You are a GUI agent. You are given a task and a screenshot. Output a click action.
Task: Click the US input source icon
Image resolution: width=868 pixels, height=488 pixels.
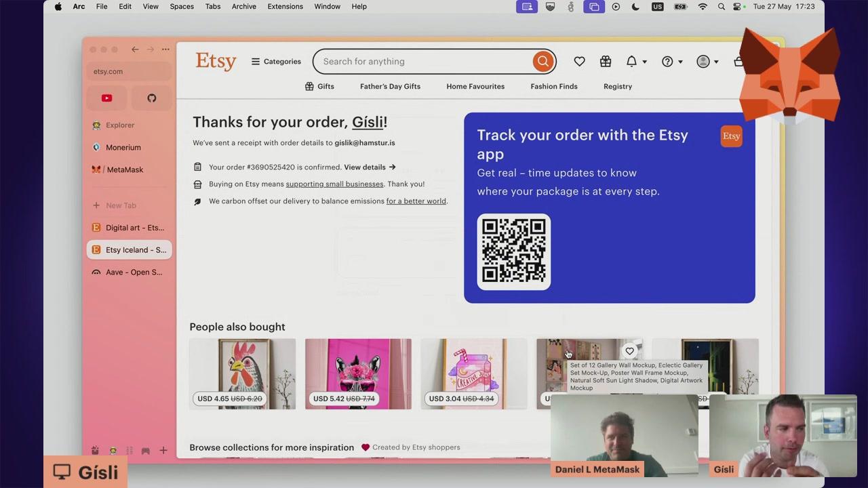click(657, 7)
